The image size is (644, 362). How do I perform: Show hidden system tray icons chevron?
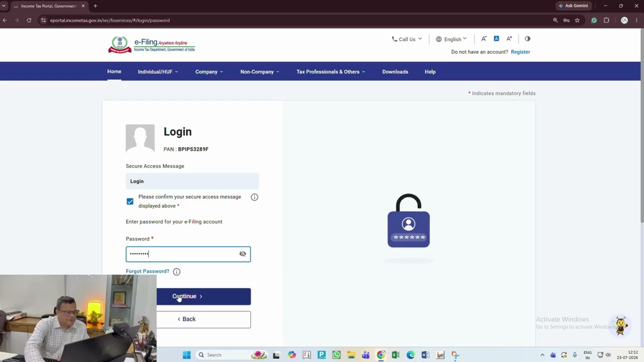click(x=542, y=355)
